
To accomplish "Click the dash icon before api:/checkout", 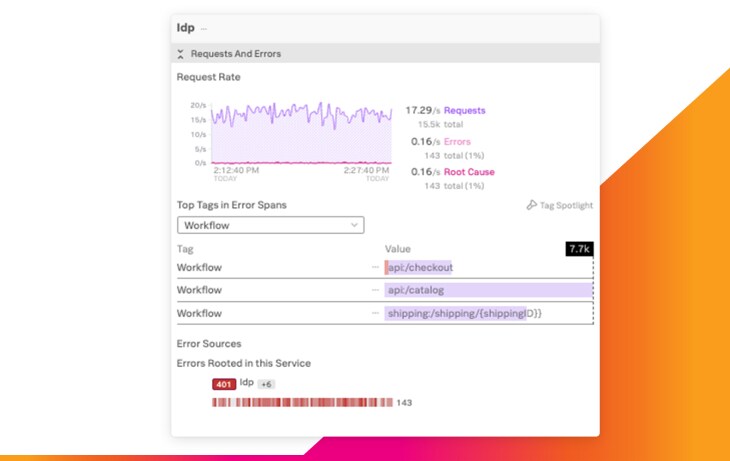I will 376,267.
